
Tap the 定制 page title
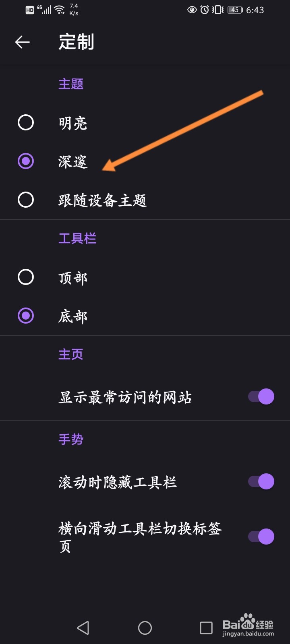pyautogui.click(x=77, y=42)
